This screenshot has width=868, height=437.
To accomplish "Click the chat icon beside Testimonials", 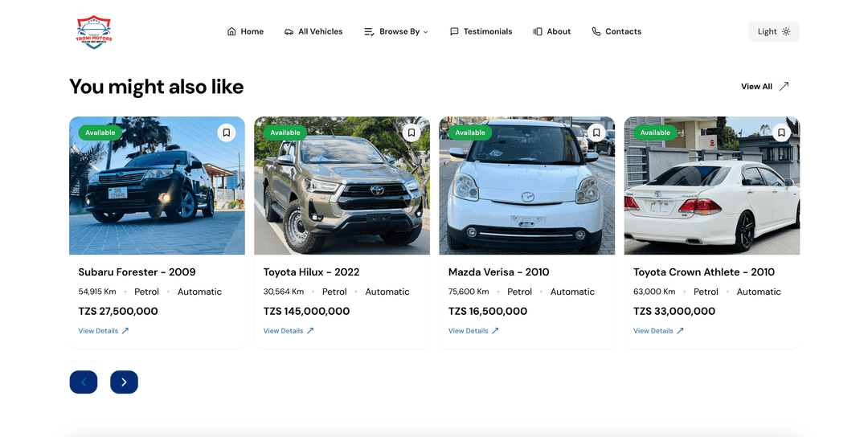I will (x=454, y=31).
